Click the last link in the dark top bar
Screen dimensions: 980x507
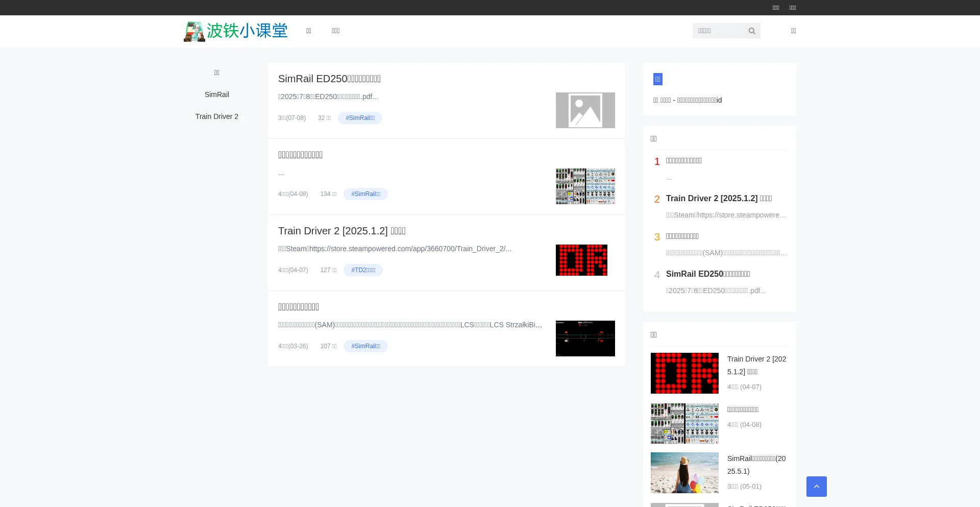793,8
